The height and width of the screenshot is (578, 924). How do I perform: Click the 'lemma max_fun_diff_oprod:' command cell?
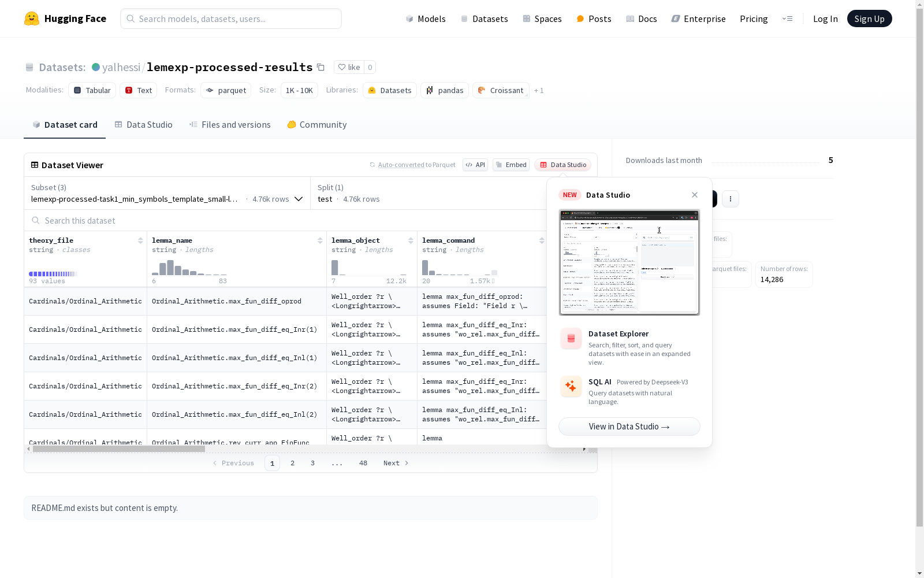(482, 301)
